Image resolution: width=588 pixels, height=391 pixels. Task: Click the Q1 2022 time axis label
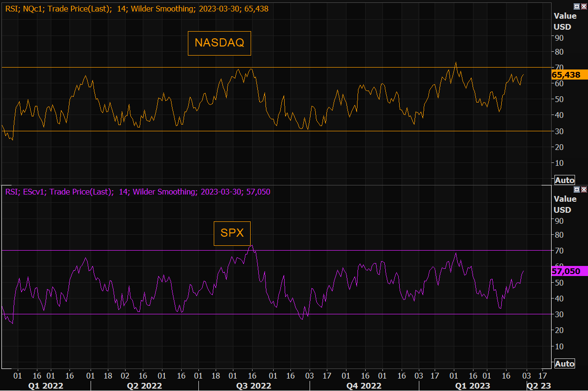coord(46,385)
